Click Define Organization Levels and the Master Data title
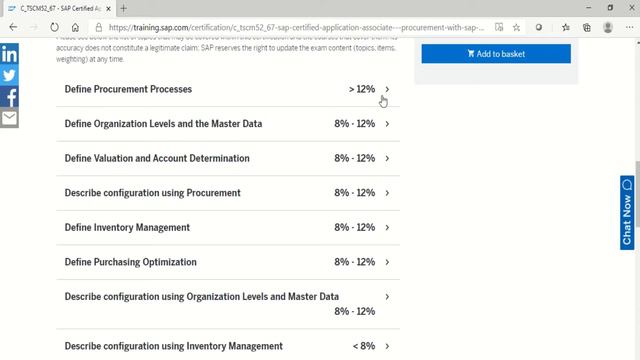640x360 pixels. [163, 124]
